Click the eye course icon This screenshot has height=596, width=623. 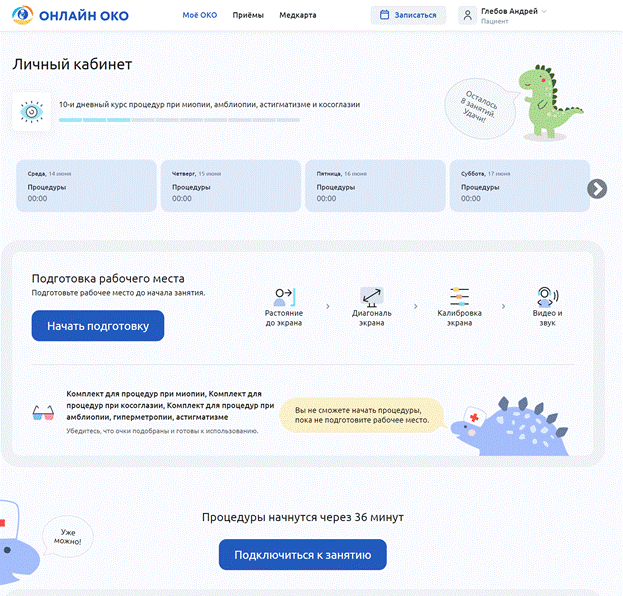30,112
